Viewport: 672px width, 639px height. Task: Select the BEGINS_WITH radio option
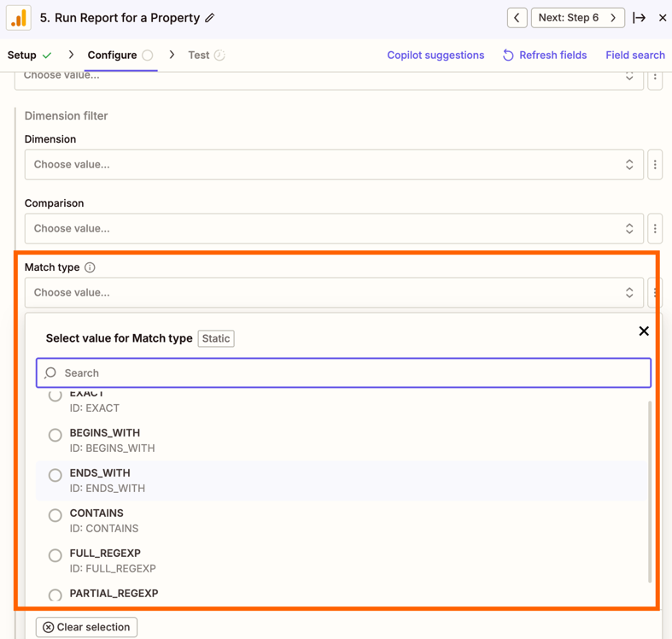click(56, 436)
